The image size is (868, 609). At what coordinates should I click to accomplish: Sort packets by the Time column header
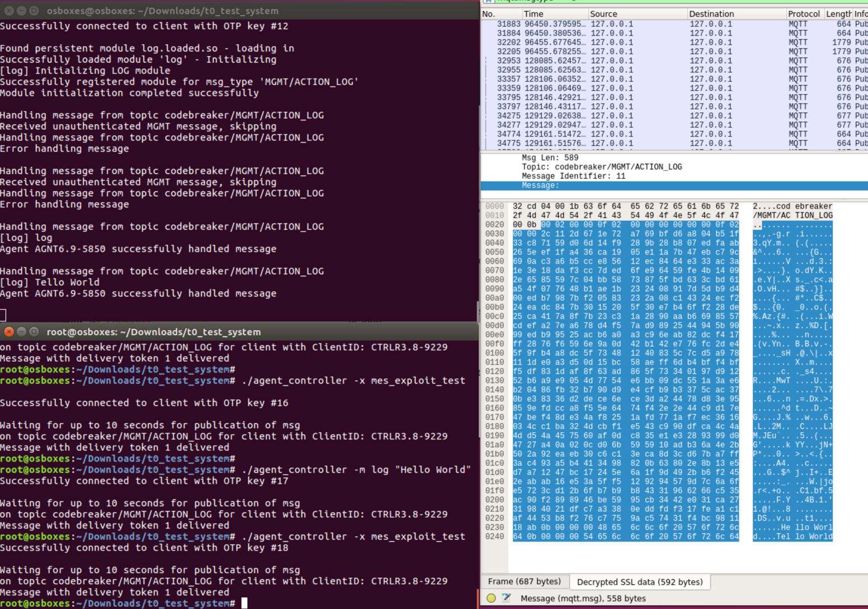coord(554,14)
